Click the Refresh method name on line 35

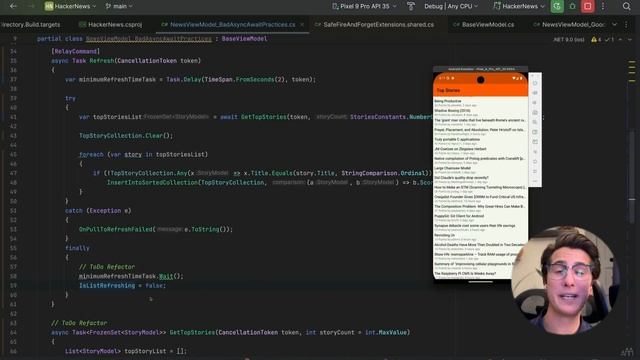[102, 61]
